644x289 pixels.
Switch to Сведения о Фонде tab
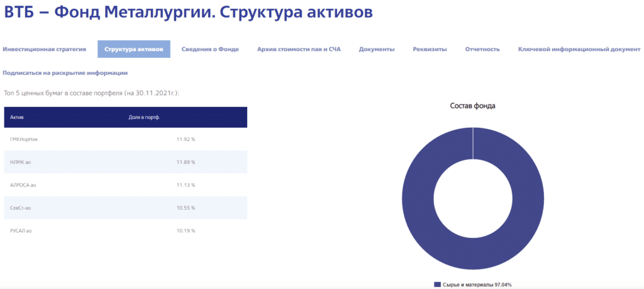coord(210,49)
